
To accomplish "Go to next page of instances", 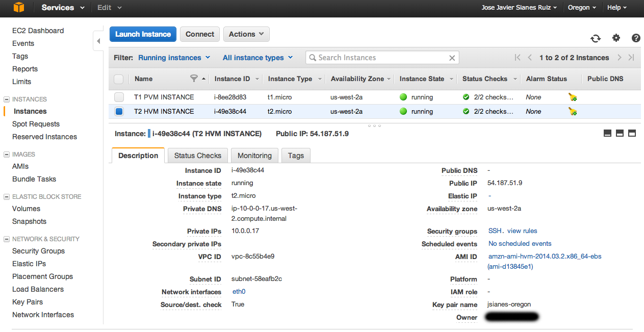I will point(620,58).
